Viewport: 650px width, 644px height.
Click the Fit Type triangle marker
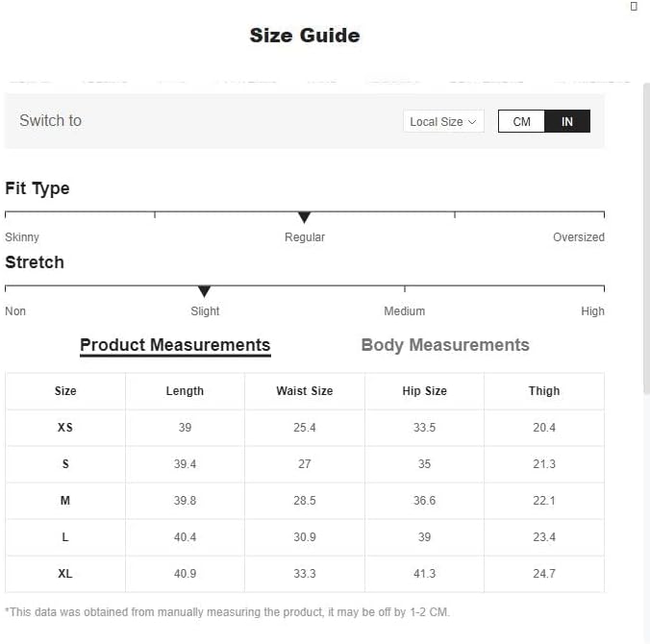[305, 218]
